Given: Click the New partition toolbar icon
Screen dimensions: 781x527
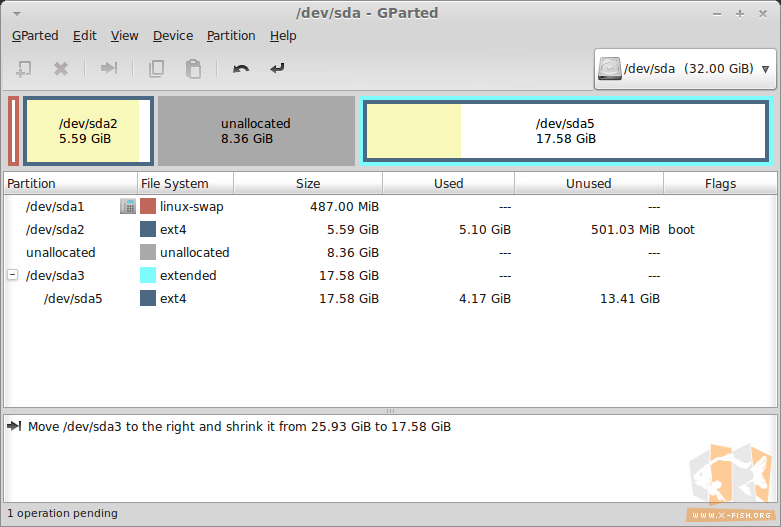Looking at the screenshot, I should 23,69.
